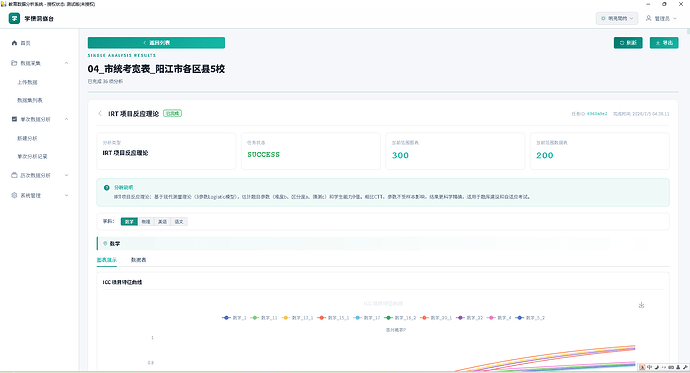
Task: Click the SUCCESS status card
Action: (x=311, y=151)
